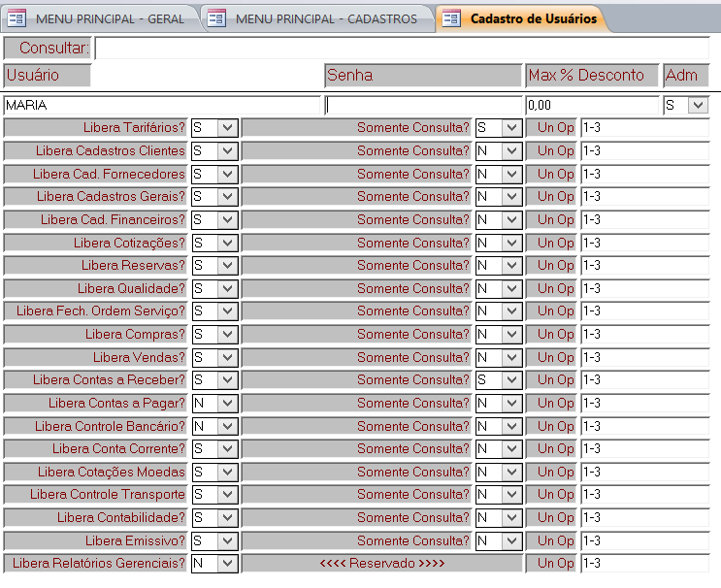Open Libera Contas a Pagar dropdown
The width and height of the screenshot is (721, 588).
tap(227, 403)
